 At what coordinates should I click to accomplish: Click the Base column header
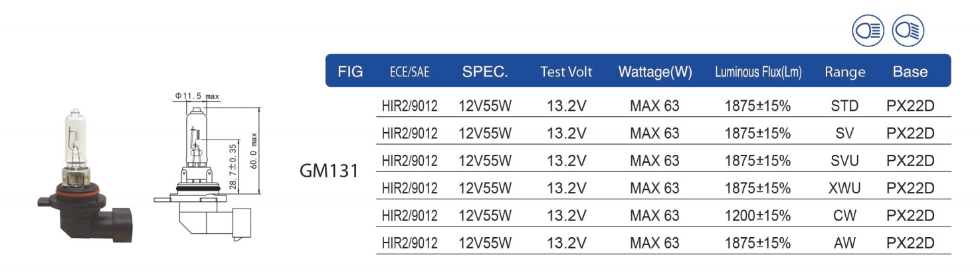click(x=910, y=72)
